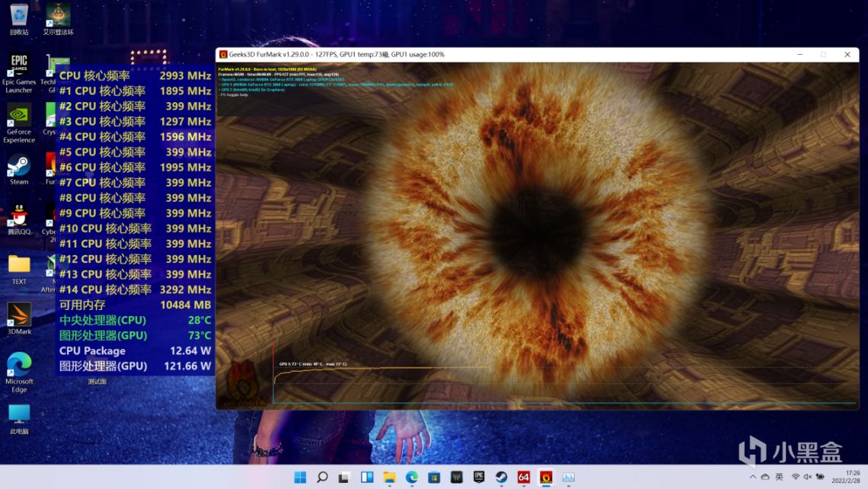
Task: Close the FurMark window
Action: (847, 54)
